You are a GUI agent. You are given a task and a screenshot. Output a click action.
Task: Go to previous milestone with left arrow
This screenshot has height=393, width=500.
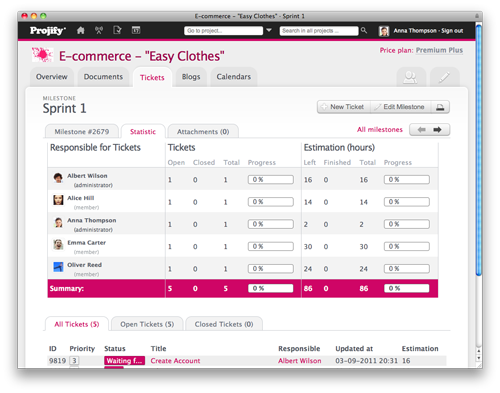click(422, 130)
